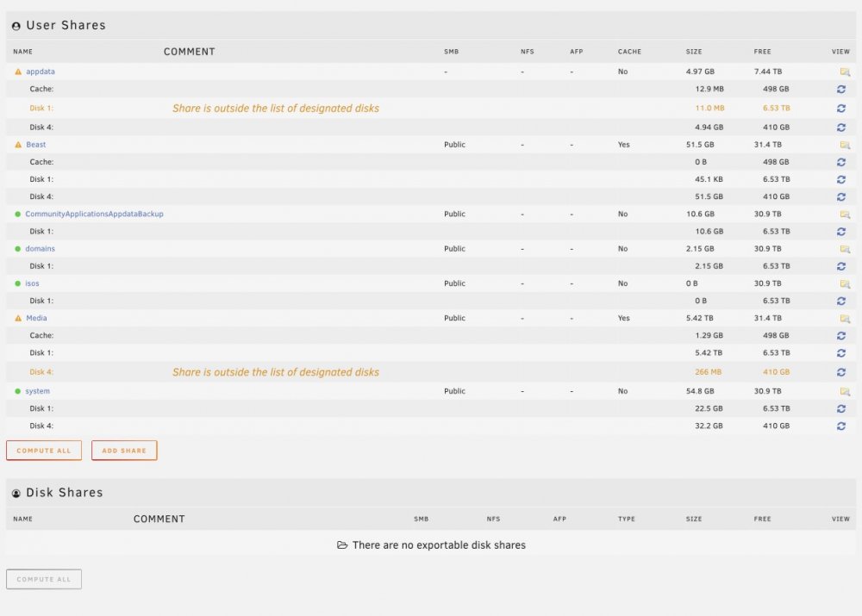
Task: Click Media Disk 4 outside designated disks warning
Action: pos(276,372)
